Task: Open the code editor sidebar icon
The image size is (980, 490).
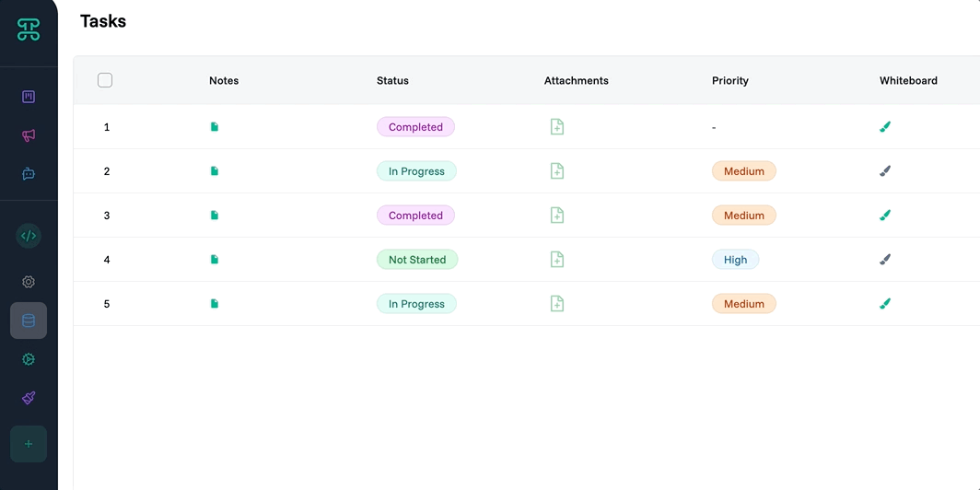Action: point(29,236)
